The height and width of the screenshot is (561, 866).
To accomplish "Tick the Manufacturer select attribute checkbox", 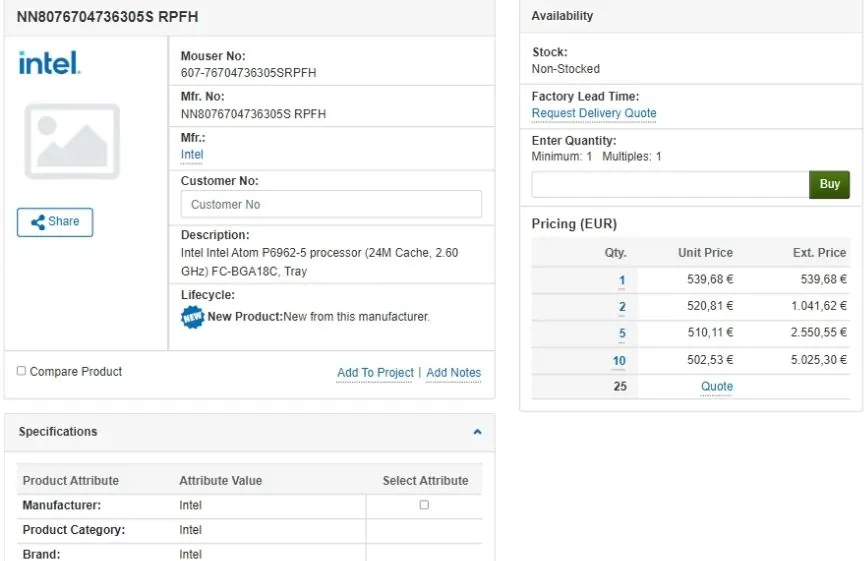I will 424,505.
